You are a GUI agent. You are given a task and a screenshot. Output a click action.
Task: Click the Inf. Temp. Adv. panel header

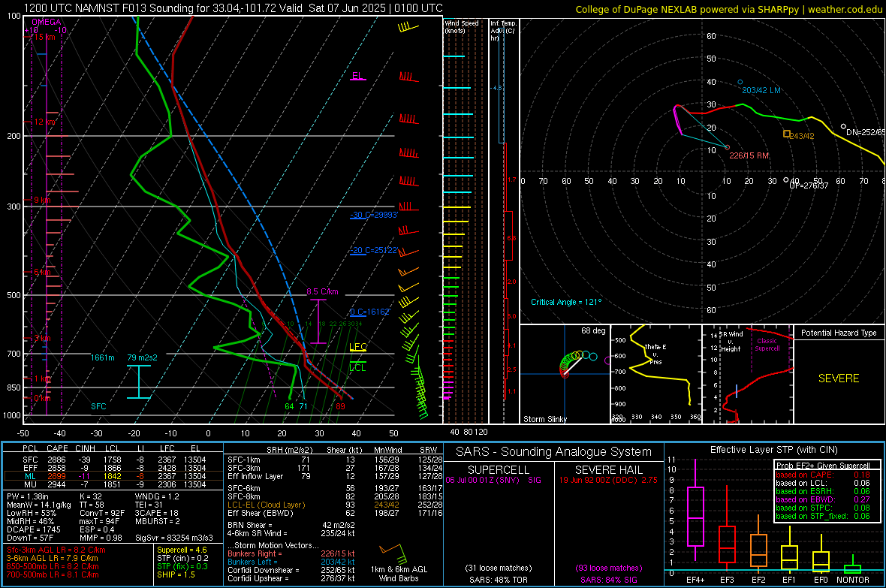point(504,31)
